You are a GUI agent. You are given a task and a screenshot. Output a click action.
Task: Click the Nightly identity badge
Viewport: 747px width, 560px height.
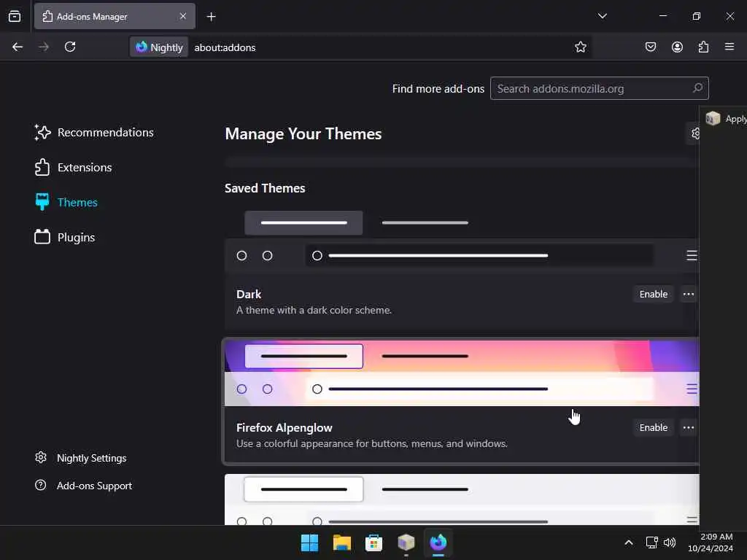159,47
